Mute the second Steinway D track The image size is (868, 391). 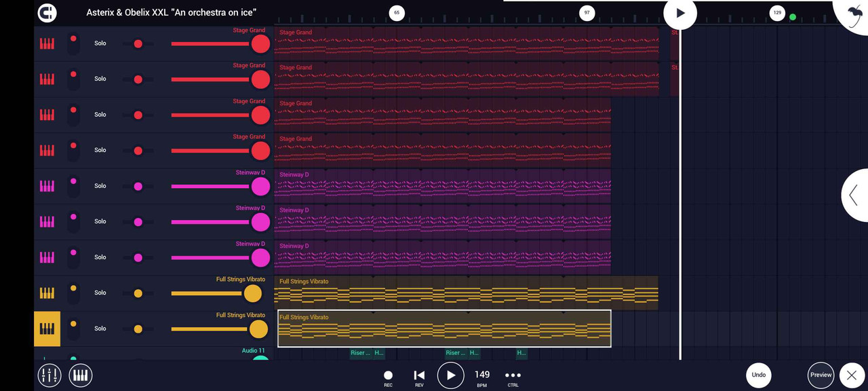[x=73, y=221]
